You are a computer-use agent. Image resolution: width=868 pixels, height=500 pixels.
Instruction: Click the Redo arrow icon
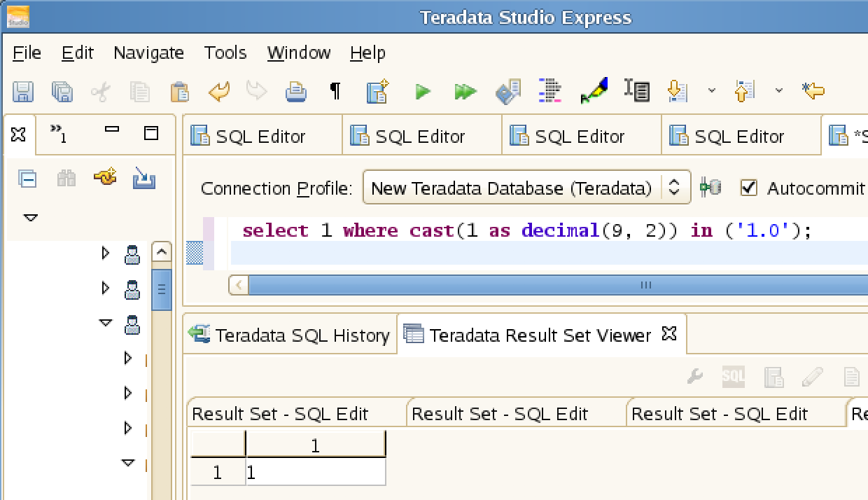[257, 91]
